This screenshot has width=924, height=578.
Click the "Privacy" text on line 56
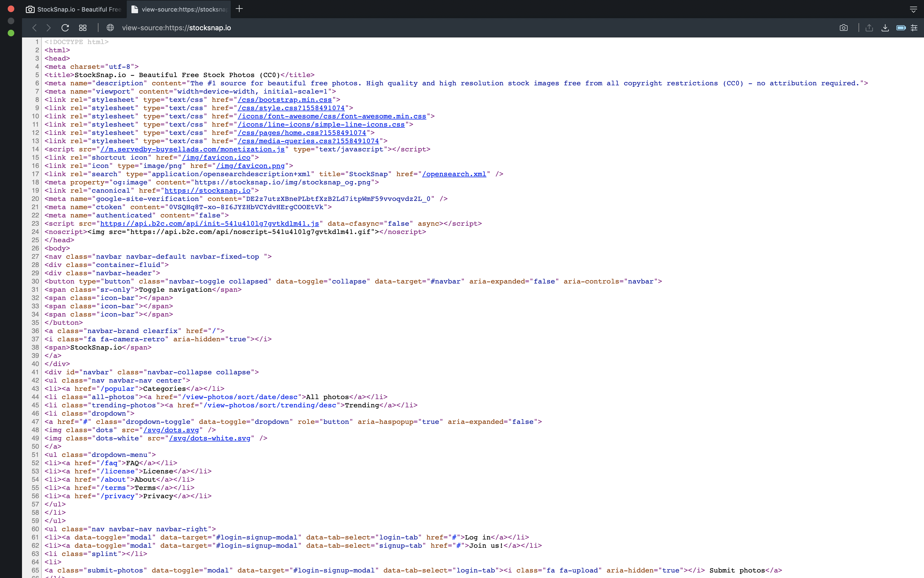[x=158, y=496]
